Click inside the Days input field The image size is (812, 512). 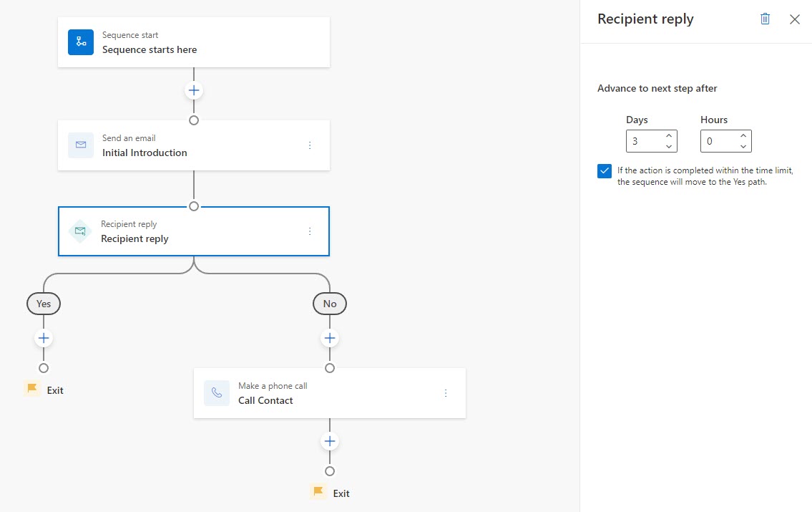(x=644, y=141)
